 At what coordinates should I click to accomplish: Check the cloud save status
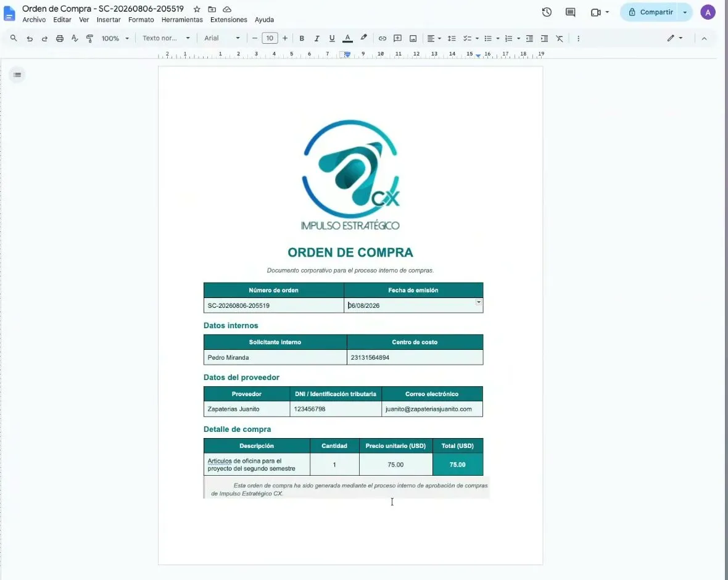(227, 9)
